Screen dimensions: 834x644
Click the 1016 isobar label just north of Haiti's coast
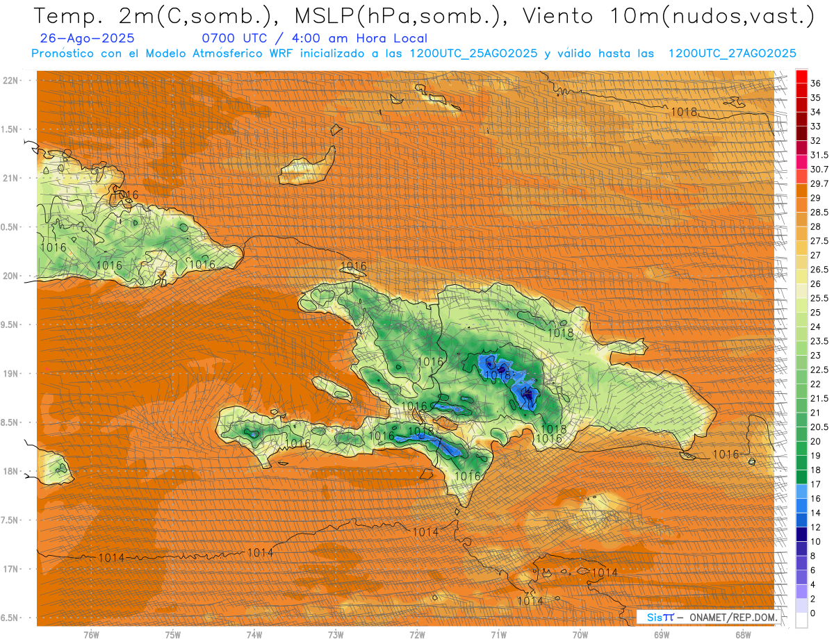click(353, 266)
